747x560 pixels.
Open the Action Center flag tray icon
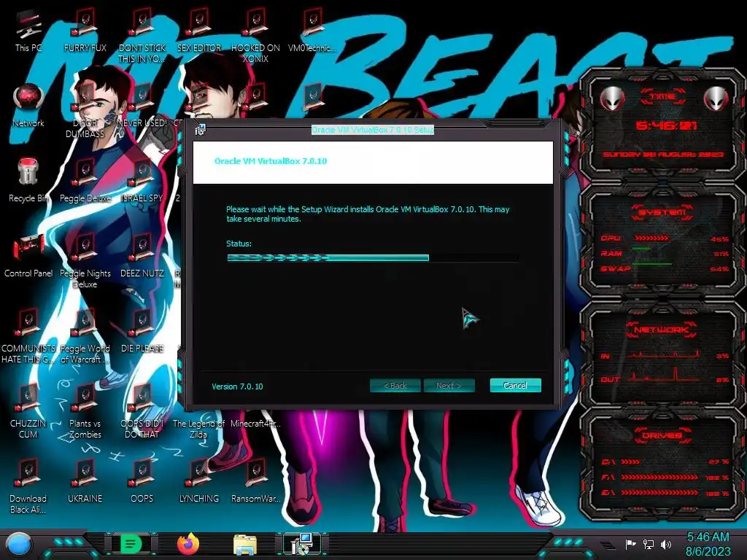tap(630, 544)
